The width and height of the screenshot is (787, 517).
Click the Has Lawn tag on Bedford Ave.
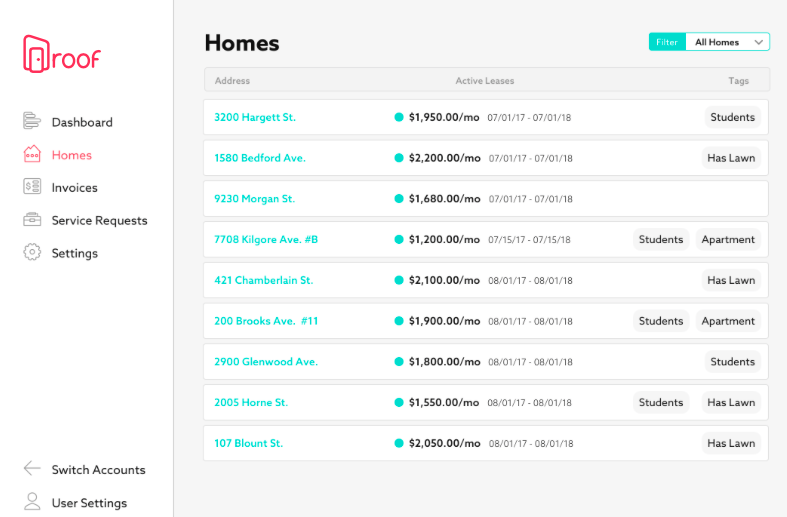tap(731, 158)
